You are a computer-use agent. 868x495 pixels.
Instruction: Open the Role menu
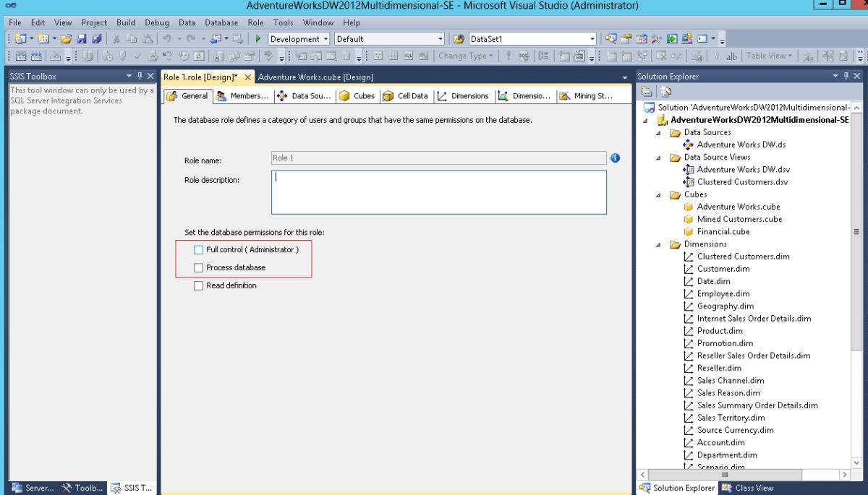tap(256, 23)
